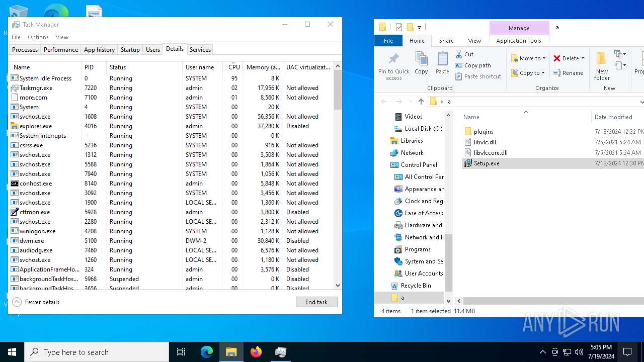This screenshot has height=362, width=644.
Task: Click the Rename button
Action: (x=568, y=73)
